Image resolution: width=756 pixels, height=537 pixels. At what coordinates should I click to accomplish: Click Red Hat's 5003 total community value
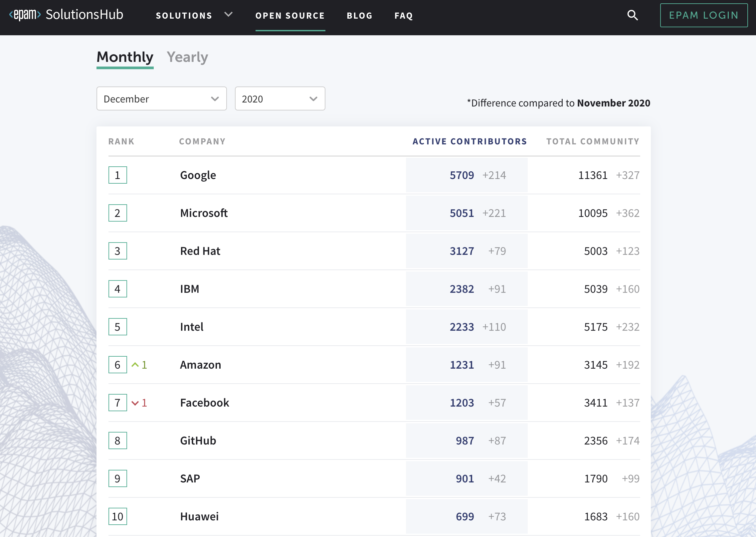click(596, 251)
